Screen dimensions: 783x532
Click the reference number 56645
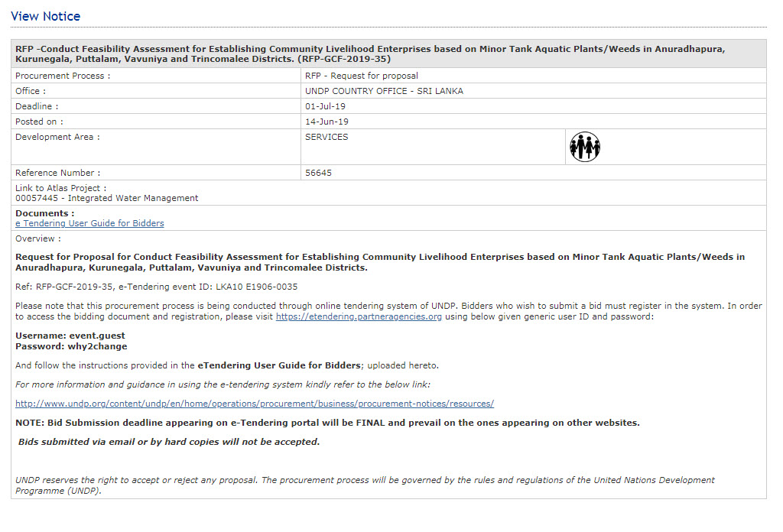[x=318, y=173]
